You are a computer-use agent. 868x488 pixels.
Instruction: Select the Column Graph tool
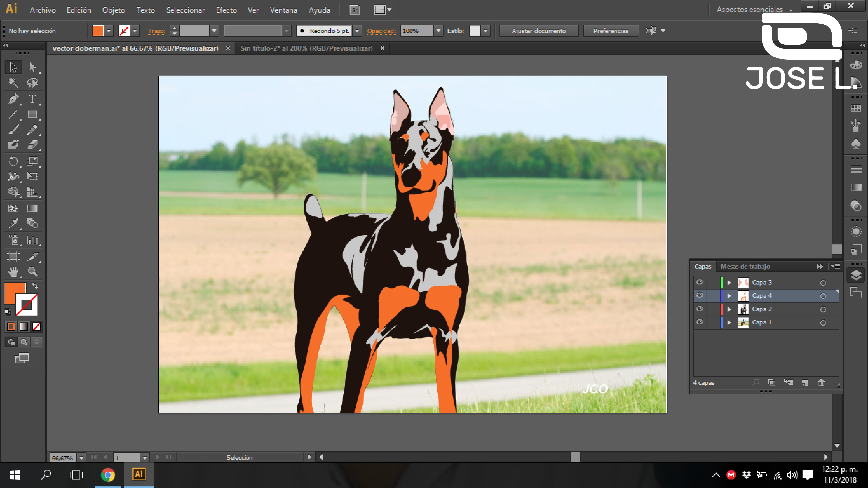coord(32,240)
